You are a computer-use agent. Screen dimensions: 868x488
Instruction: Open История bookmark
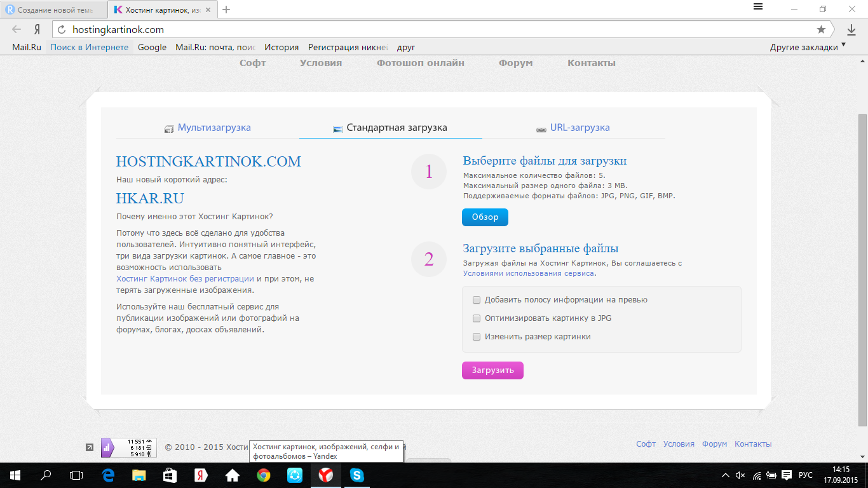tap(281, 47)
